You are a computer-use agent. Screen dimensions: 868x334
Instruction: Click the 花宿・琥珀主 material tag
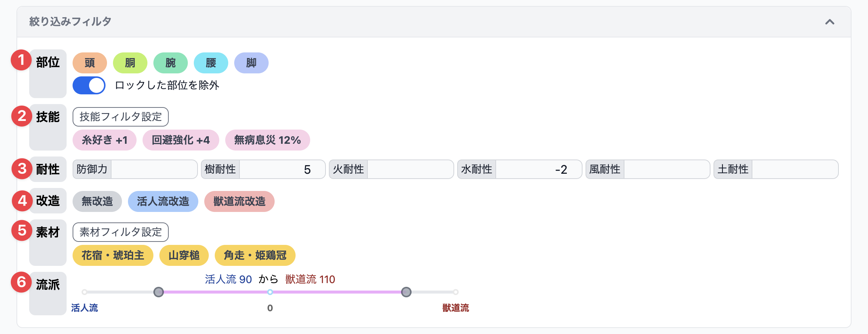113,255
